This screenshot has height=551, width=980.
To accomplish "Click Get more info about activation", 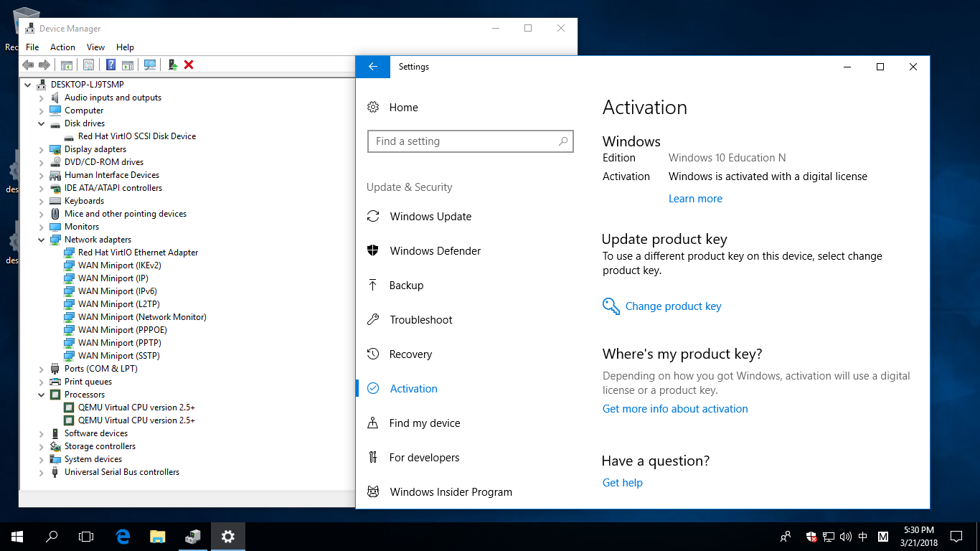I will point(675,409).
